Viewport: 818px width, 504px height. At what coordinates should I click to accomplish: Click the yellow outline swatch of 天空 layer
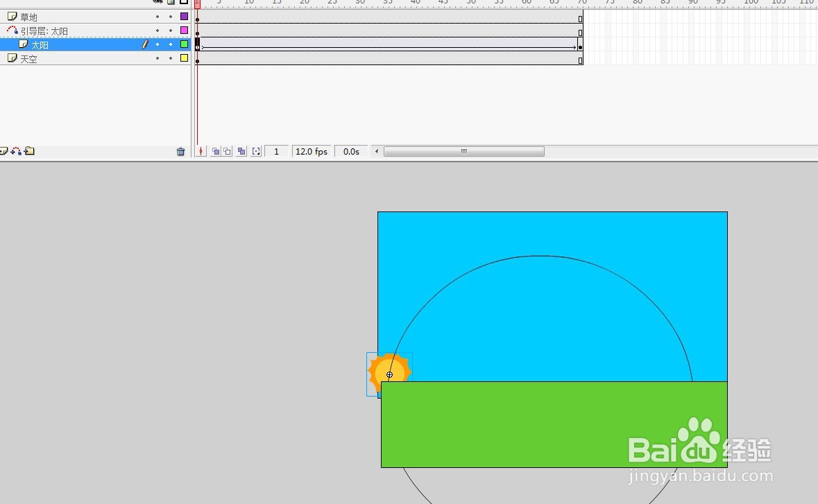click(x=184, y=58)
